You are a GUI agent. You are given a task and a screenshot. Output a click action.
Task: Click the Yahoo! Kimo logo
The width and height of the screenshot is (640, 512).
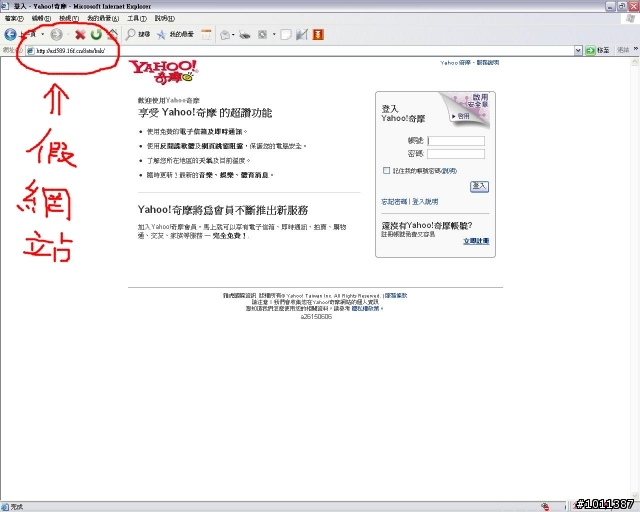point(163,72)
